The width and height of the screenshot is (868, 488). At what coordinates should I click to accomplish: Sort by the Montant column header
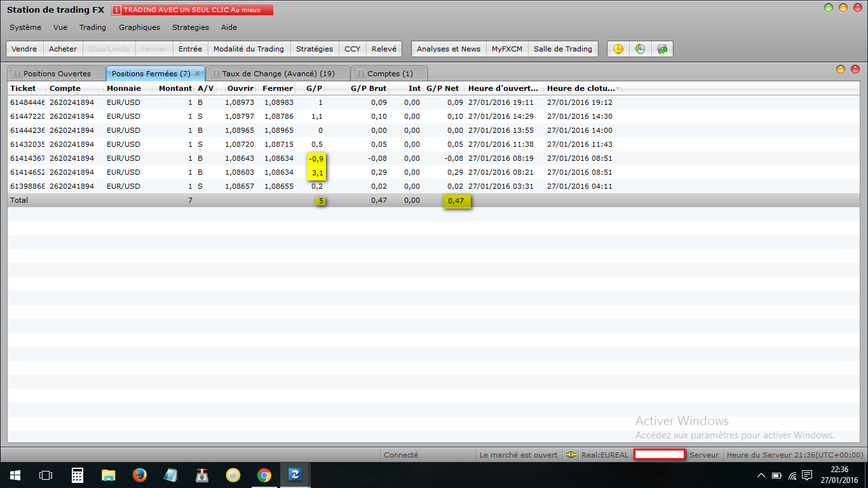pos(174,88)
